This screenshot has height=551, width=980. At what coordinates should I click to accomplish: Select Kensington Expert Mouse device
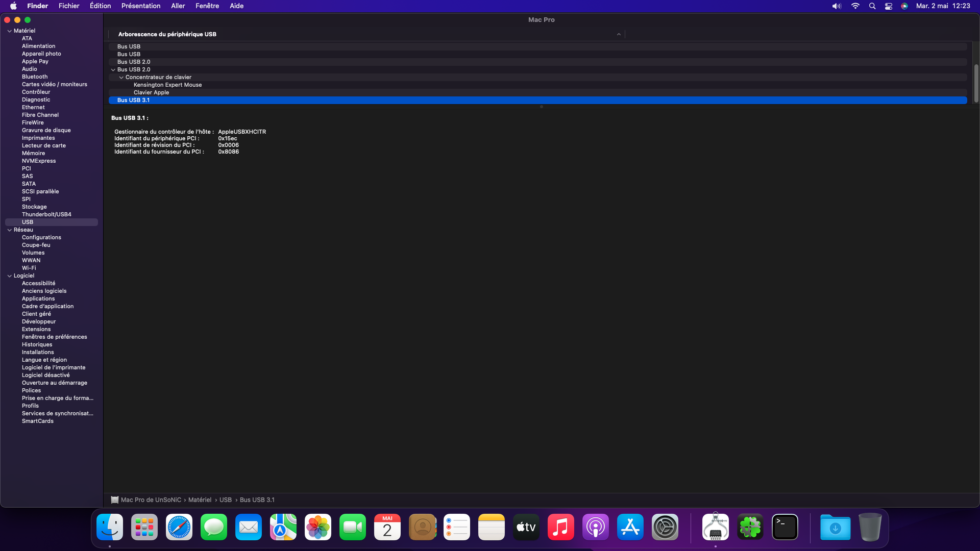[167, 85]
